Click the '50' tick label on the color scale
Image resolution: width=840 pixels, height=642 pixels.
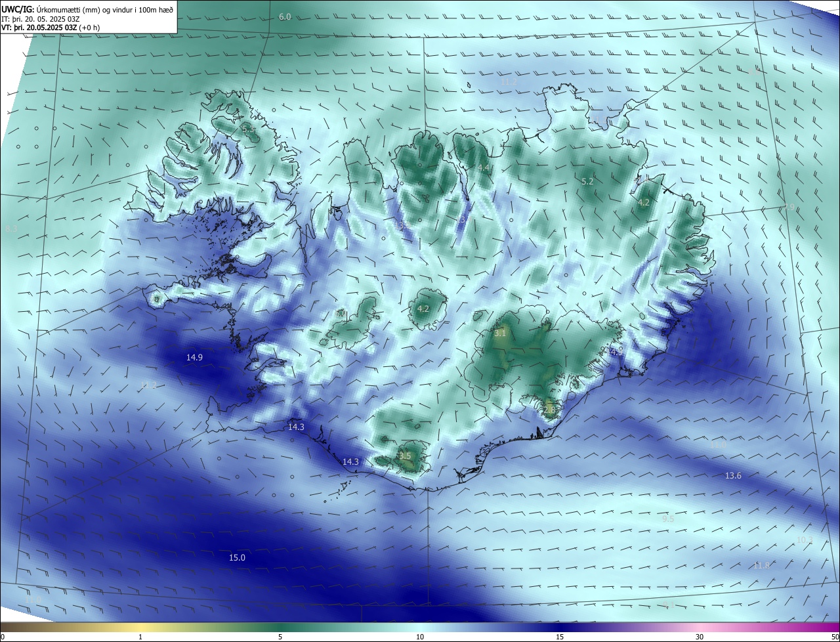click(835, 637)
